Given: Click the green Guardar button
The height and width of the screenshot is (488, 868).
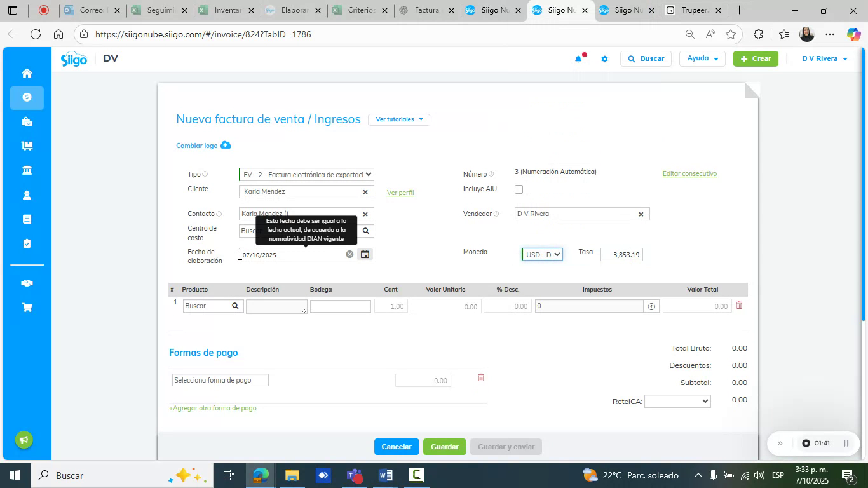Looking at the screenshot, I should click(x=445, y=447).
